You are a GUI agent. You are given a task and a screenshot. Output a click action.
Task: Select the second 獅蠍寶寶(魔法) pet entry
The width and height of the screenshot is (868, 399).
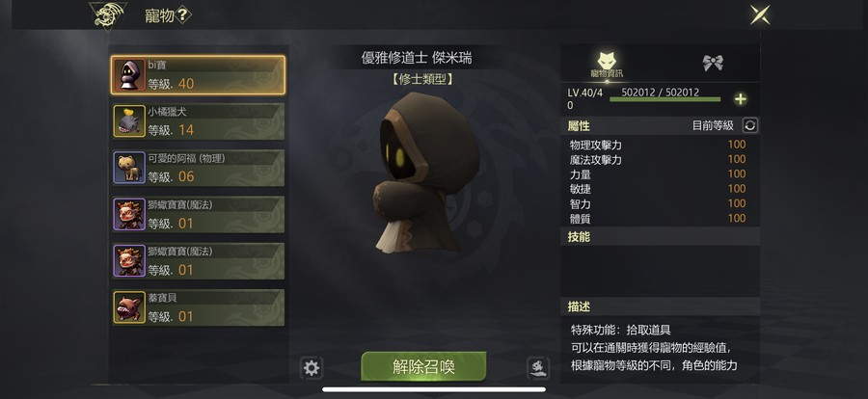(198, 260)
